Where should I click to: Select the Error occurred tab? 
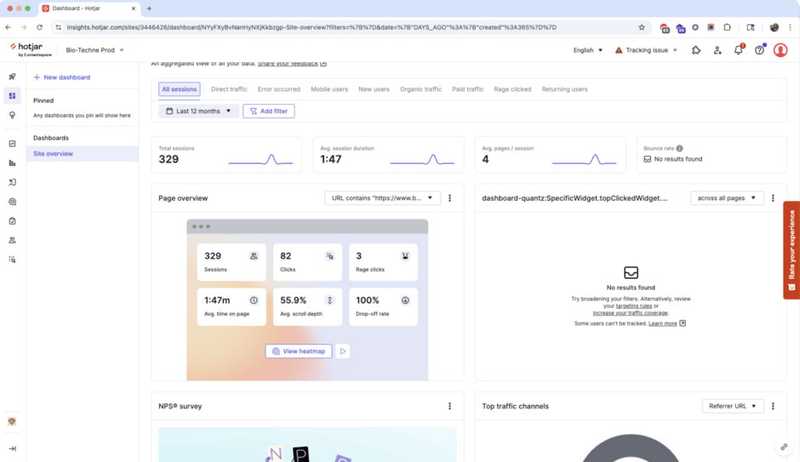(x=279, y=89)
